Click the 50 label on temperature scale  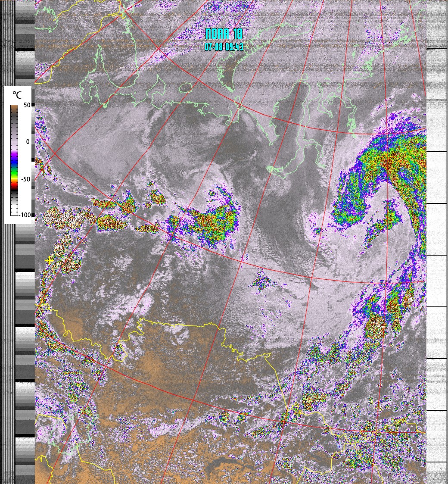click(27, 105)
